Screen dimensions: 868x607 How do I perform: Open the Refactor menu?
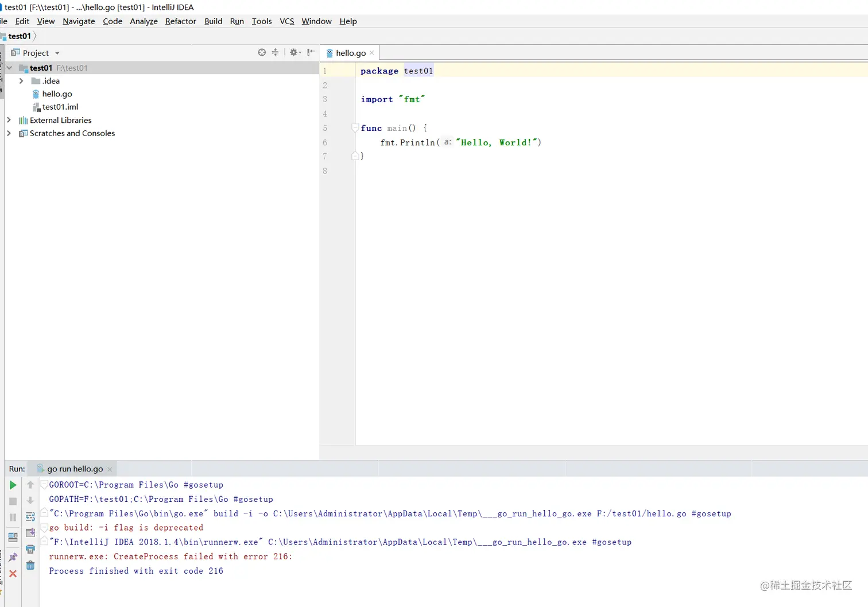180,21
